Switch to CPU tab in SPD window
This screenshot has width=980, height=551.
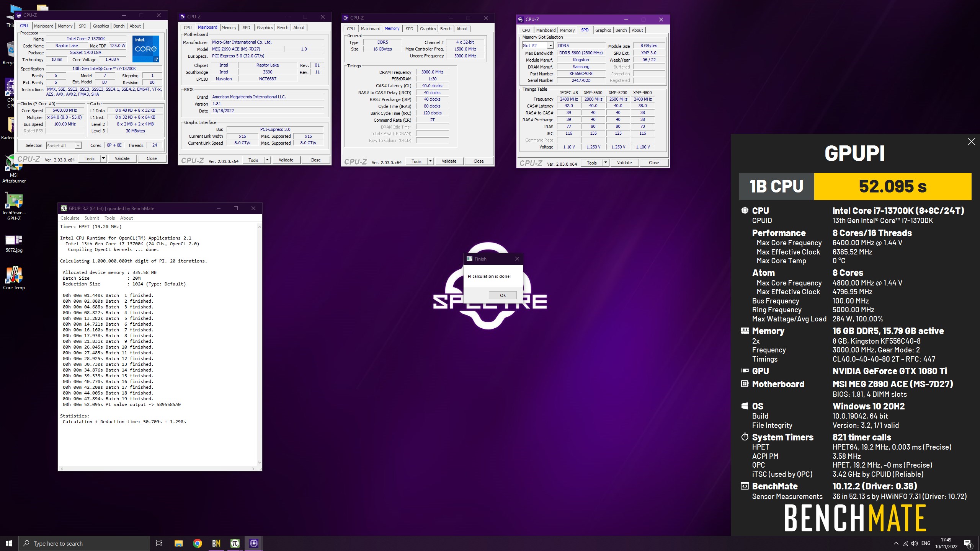tap(526, 30)
